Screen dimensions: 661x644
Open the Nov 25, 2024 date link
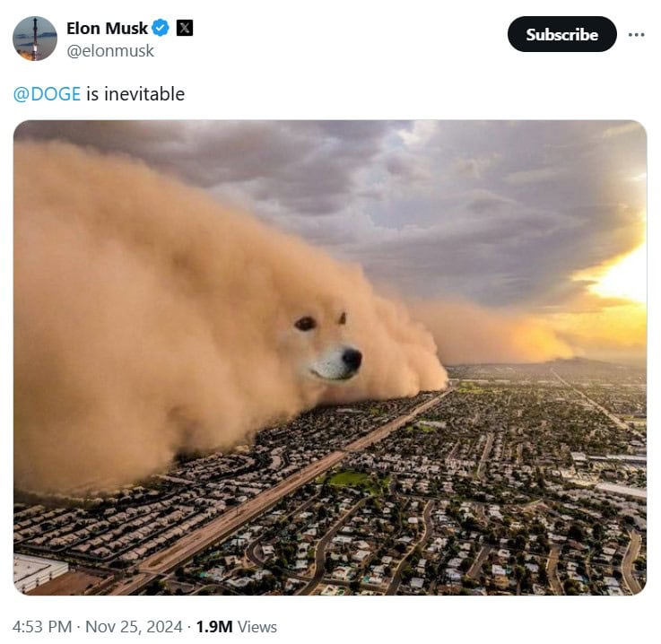pyautogui.click(x=134, y=626)
